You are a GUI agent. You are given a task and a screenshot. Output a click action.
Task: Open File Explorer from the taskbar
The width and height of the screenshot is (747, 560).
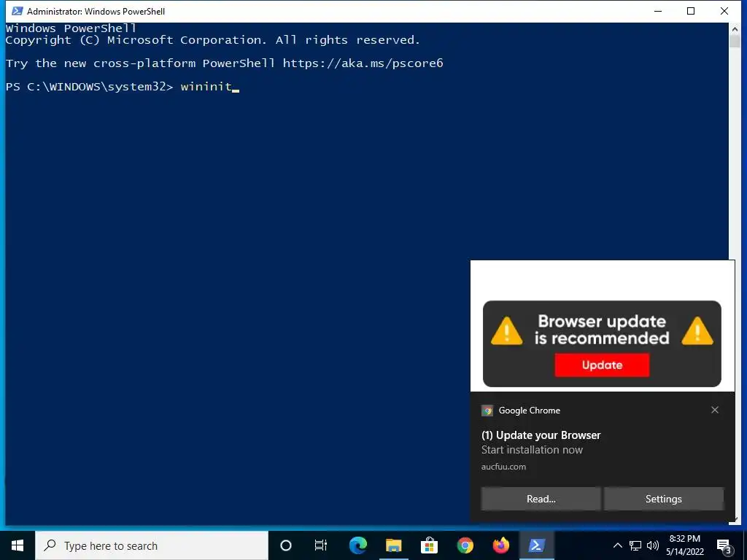393,545
